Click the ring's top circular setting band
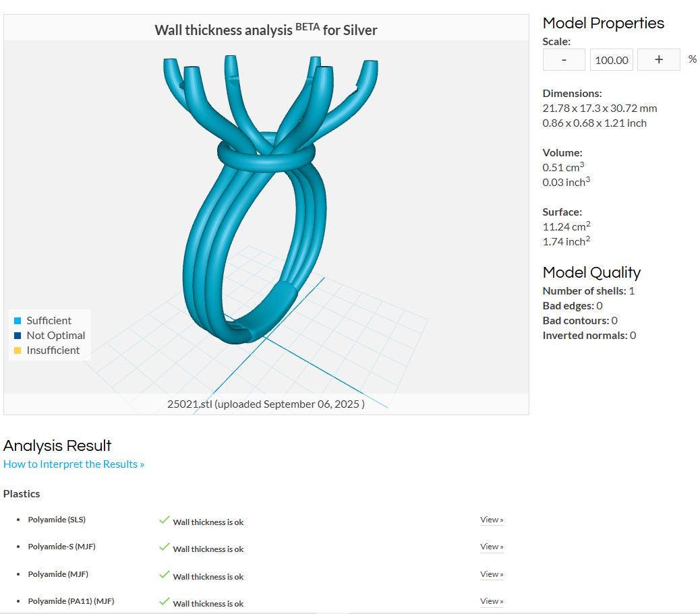Screen dimensions: 700x614 266,152
